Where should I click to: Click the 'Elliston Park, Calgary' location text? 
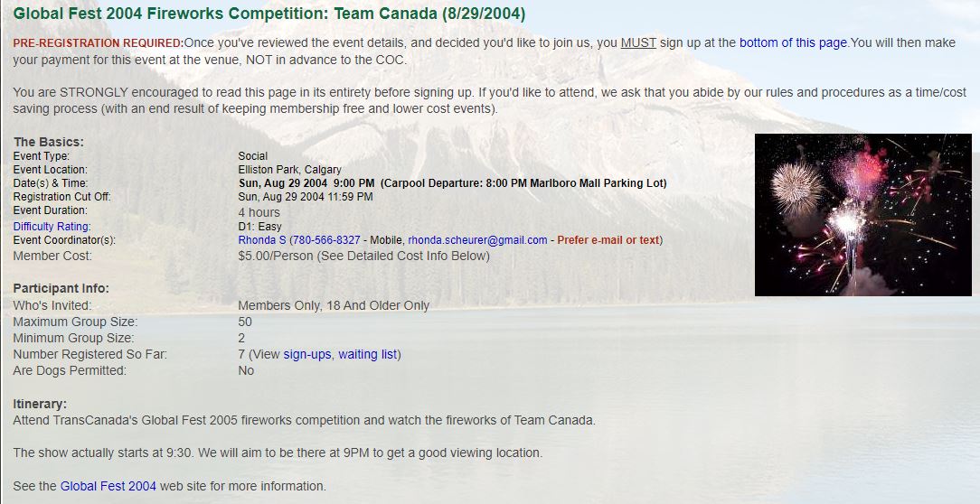point(289,170)
